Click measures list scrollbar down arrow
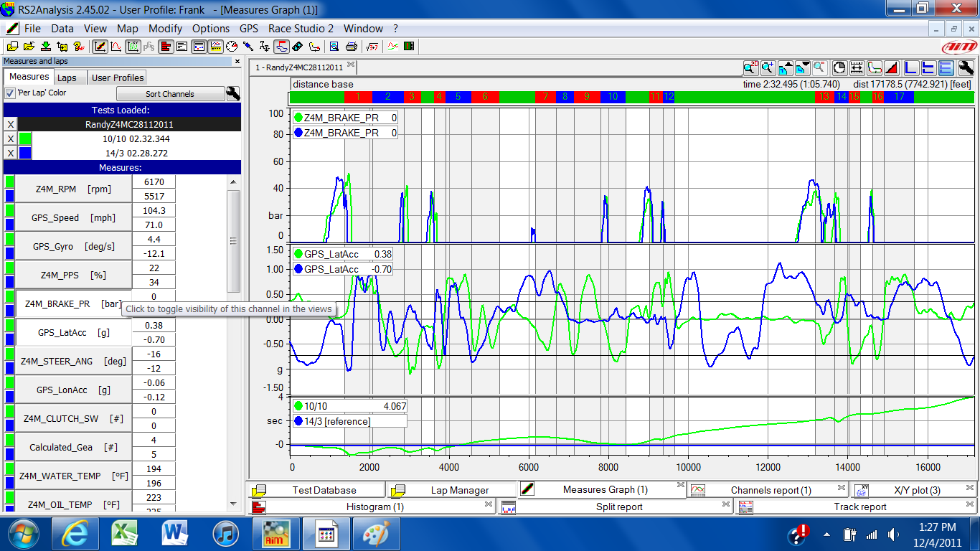Image resolution: width=980 pixels, height=551 pixels. coord(233,504)
